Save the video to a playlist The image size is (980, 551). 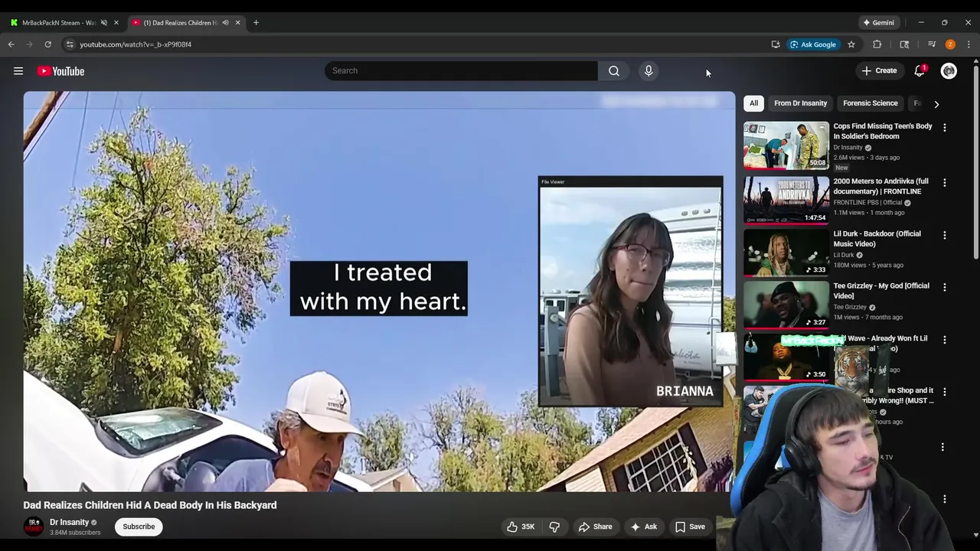(x=690, y=527)
